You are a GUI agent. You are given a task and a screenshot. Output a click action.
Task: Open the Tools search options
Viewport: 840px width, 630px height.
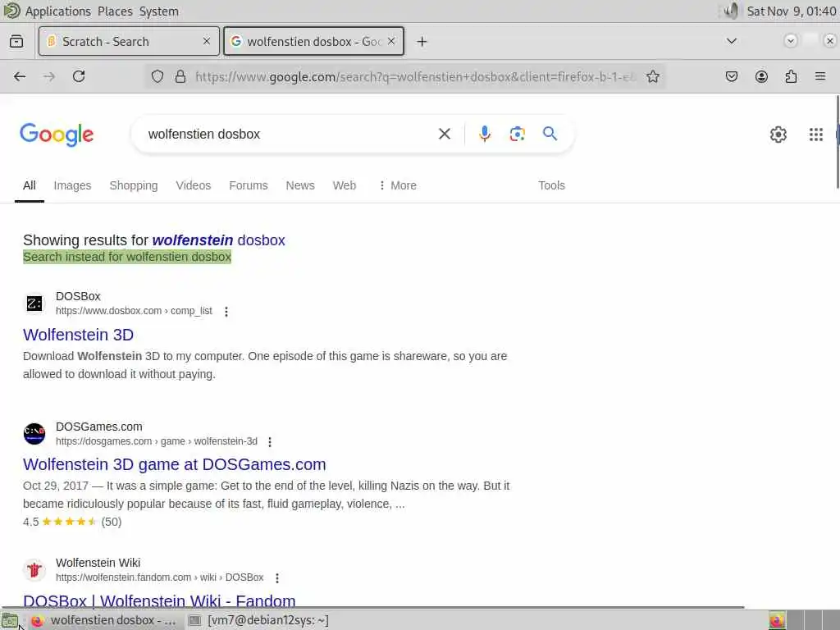(551, 185)
